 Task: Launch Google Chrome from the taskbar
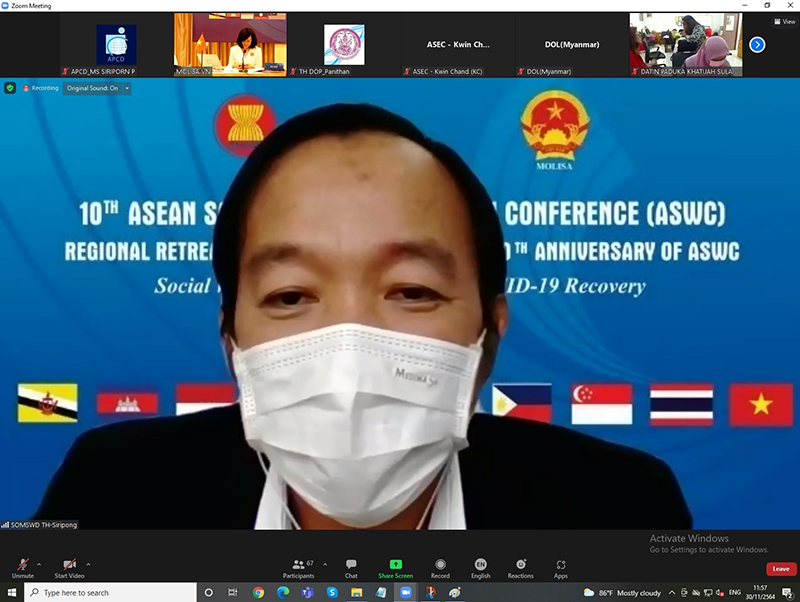tap(259, 592)
